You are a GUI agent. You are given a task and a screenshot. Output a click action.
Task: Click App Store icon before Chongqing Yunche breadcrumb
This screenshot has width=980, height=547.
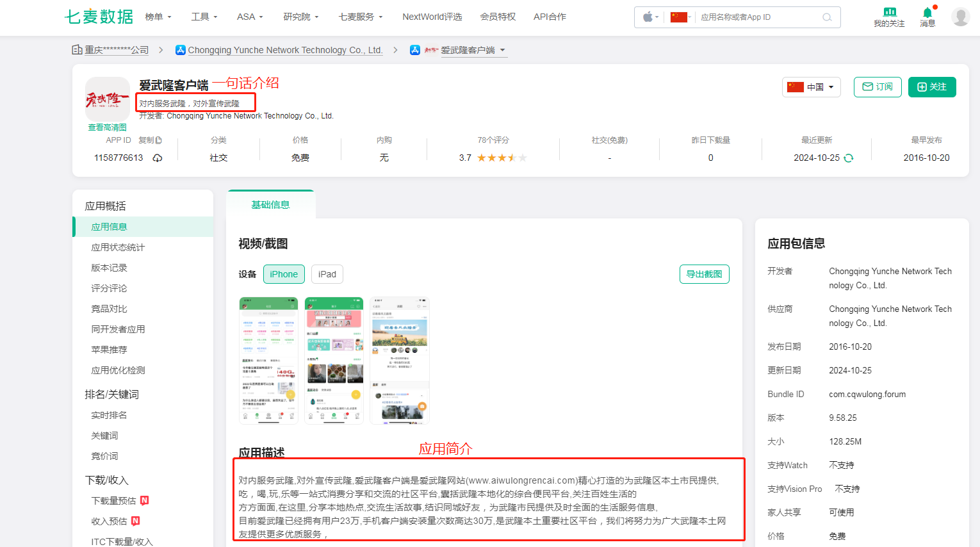(x=181, y=50)
